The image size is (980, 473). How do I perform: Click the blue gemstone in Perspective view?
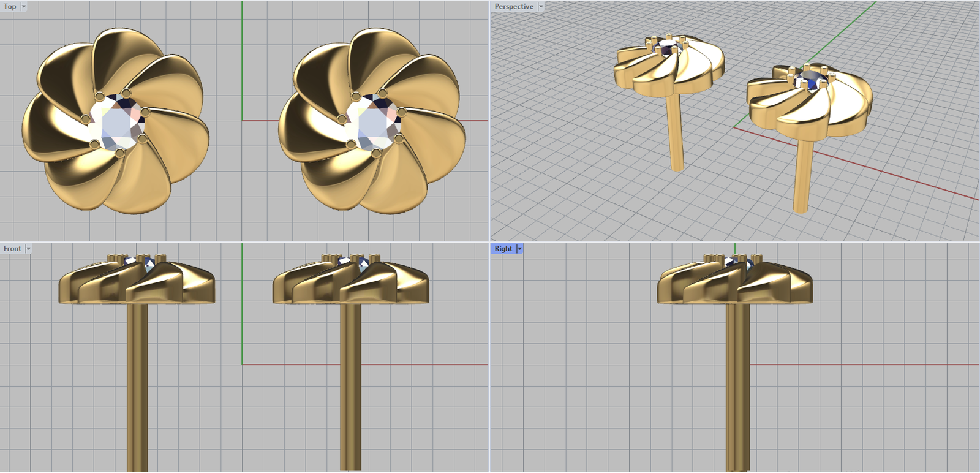(812, 81)
